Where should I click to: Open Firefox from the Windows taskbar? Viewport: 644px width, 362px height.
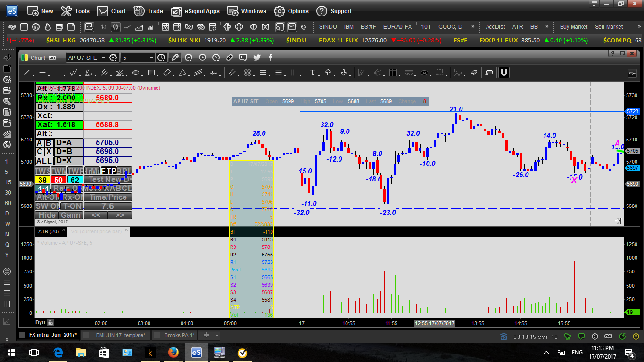tap(173, 352)
